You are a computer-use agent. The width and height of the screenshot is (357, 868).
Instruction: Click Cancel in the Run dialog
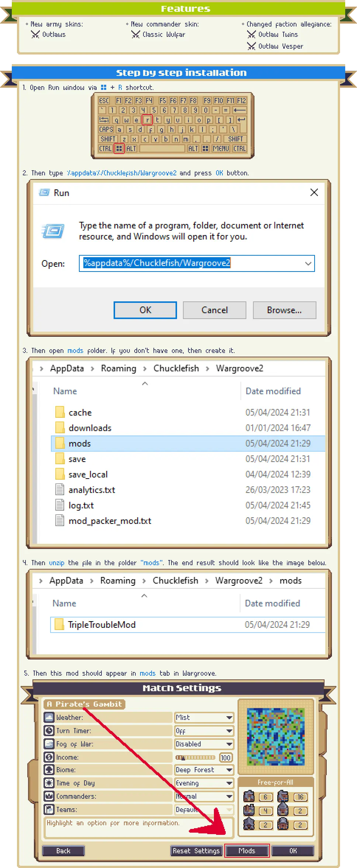tap(215, 310)
